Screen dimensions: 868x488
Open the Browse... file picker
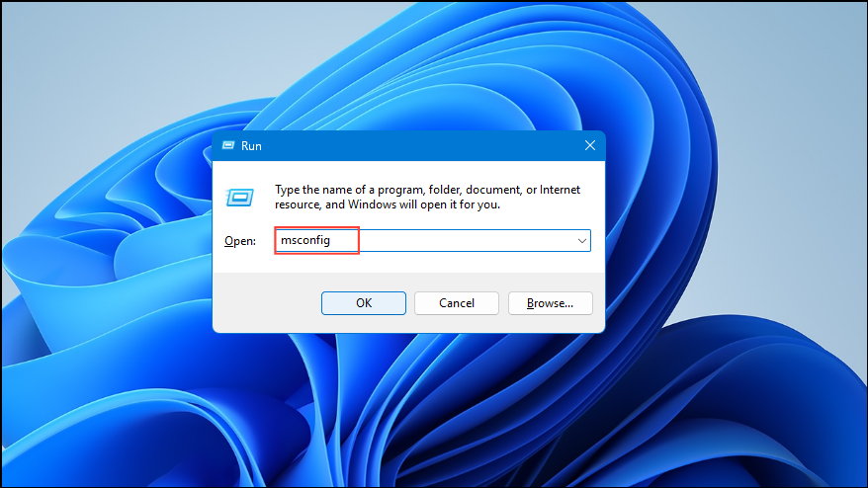click(551, 303)
